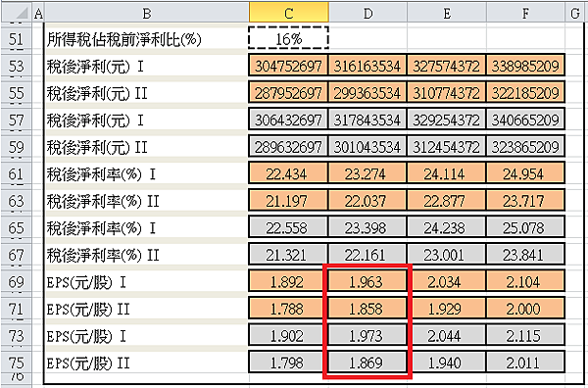
Task: Click cell value 323865209
Action: 525,147
